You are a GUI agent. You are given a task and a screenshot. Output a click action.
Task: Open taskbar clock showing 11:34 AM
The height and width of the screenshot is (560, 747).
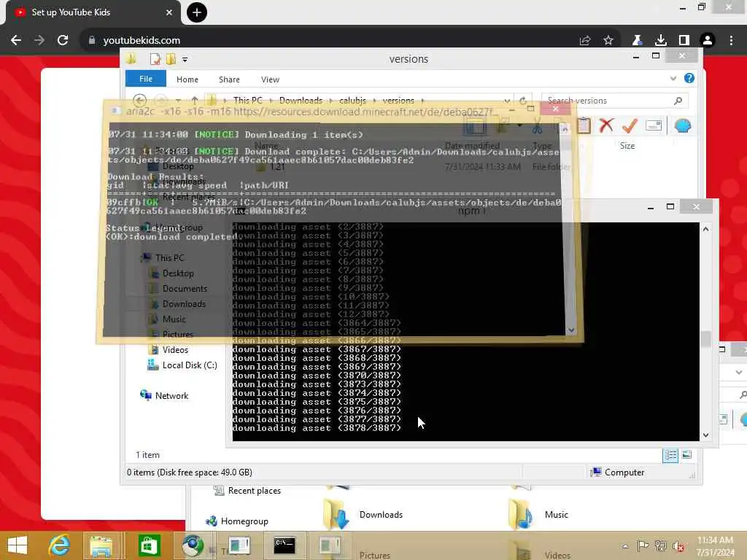[x=715, y=546]
